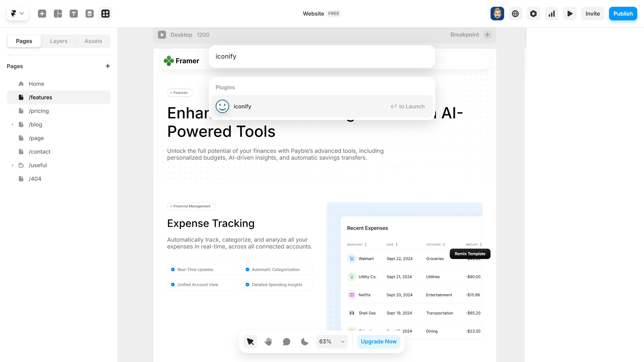Open site settings via the globe icon
The width and height of the screenshot is (644, 362).
pos(515,14)
